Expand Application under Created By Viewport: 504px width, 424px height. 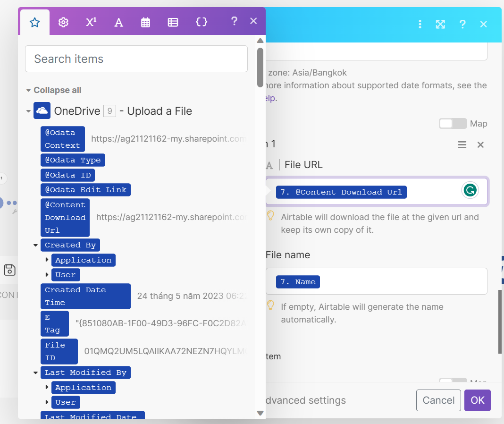[x=47, y=260]
